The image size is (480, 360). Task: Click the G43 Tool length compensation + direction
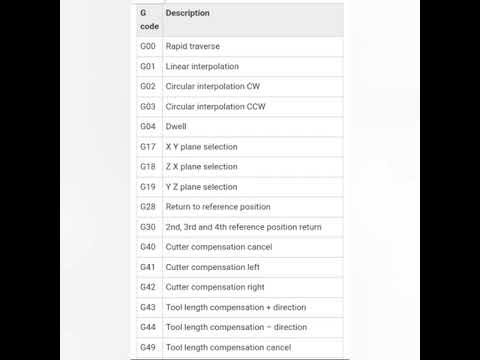click(240, 307)
